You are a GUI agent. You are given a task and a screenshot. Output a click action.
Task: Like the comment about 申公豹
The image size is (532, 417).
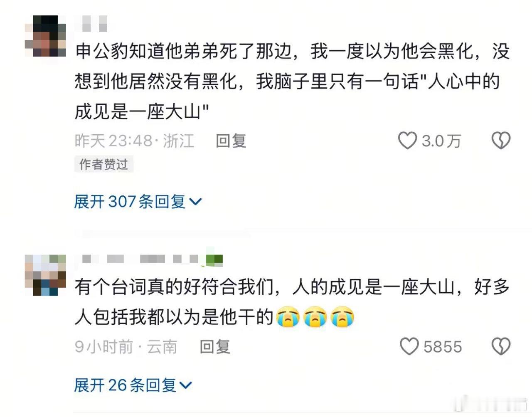[407, 141]
